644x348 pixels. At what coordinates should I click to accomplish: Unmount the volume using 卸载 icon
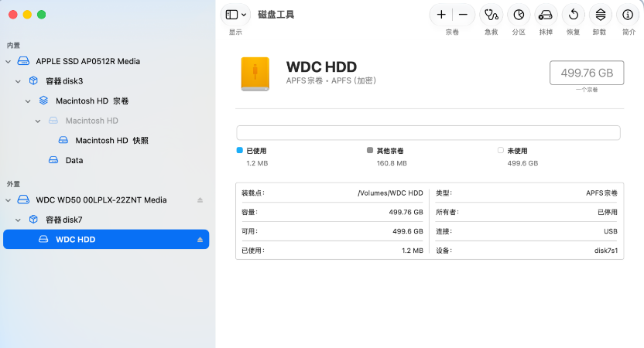point(600,15)
